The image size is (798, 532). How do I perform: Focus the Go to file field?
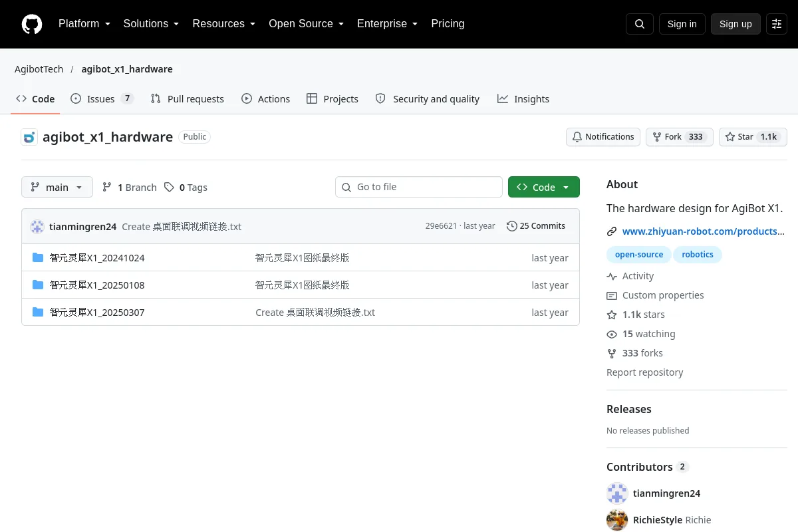coord(419,187)
